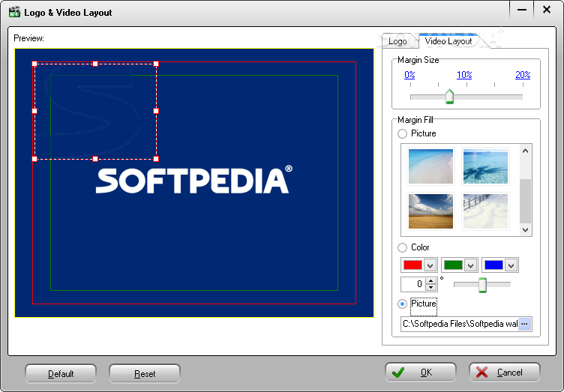The height and width of the screenshot is (392, 564).
Task: Click the left-middle logo resize handle
Action: coord(34,111)
